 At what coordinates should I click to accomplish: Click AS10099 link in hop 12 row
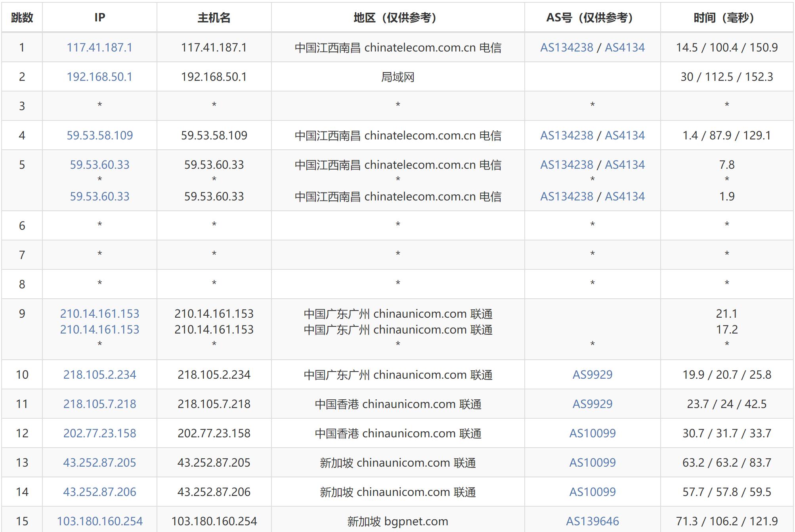coord(592,433)
